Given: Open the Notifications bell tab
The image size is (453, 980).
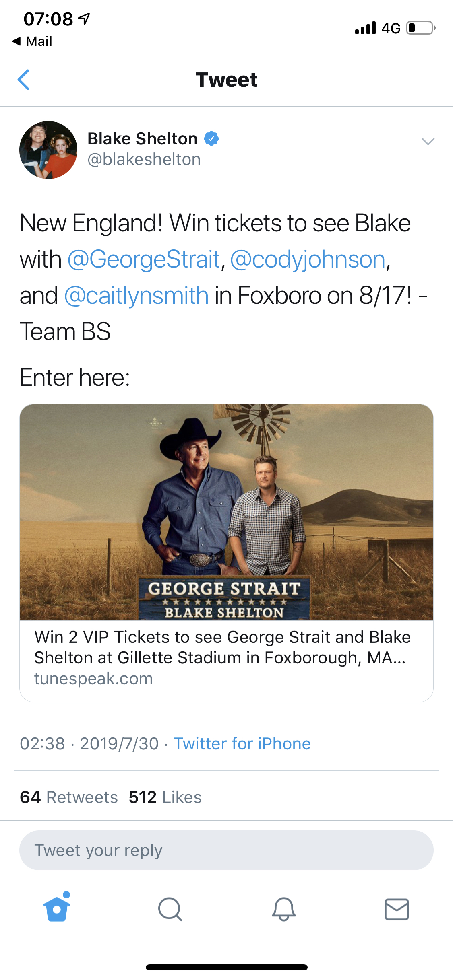Looking at the screenshot, I should tap(283, 909).
